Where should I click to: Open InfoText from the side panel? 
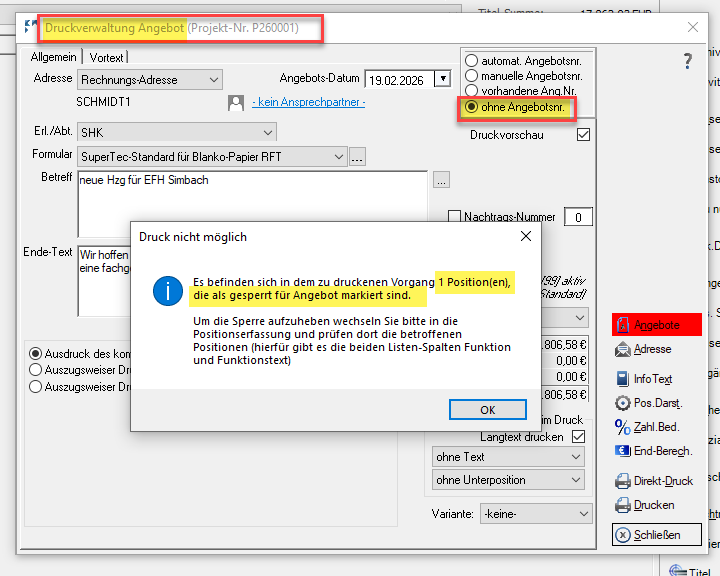point(644,379)
